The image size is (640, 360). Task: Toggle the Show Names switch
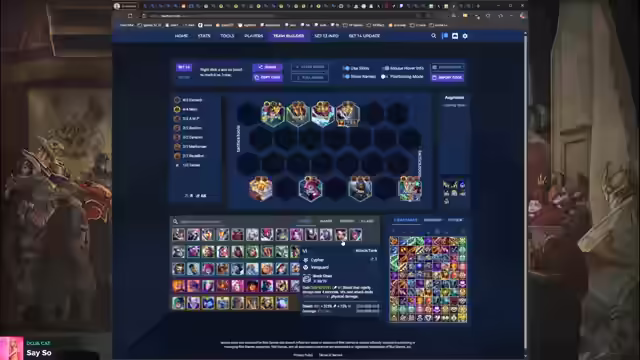click(x=346, y=76)
